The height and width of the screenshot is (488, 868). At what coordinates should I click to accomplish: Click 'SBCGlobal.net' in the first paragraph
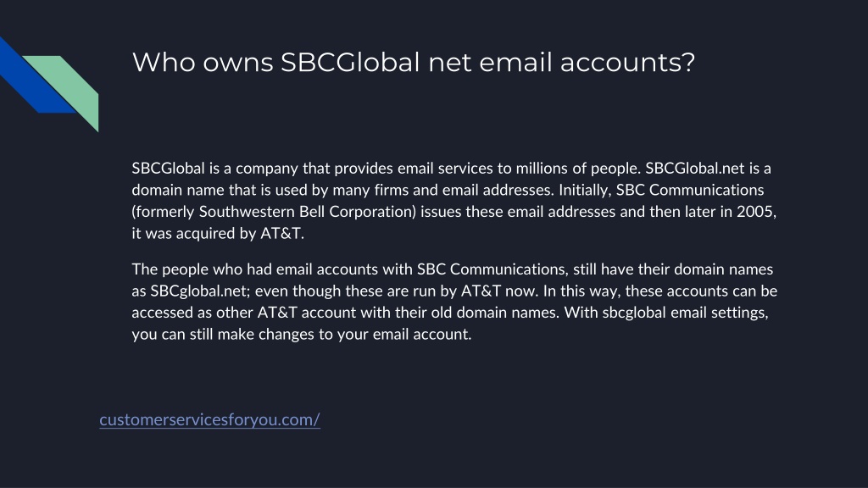695,169
